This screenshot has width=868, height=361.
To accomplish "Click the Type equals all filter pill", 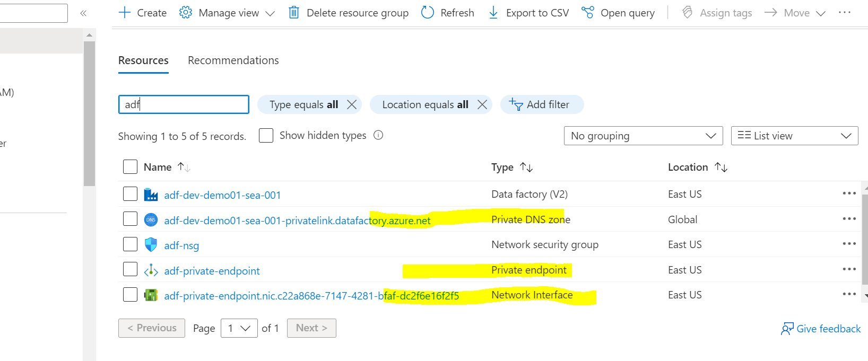I will [x=309, y=104].
